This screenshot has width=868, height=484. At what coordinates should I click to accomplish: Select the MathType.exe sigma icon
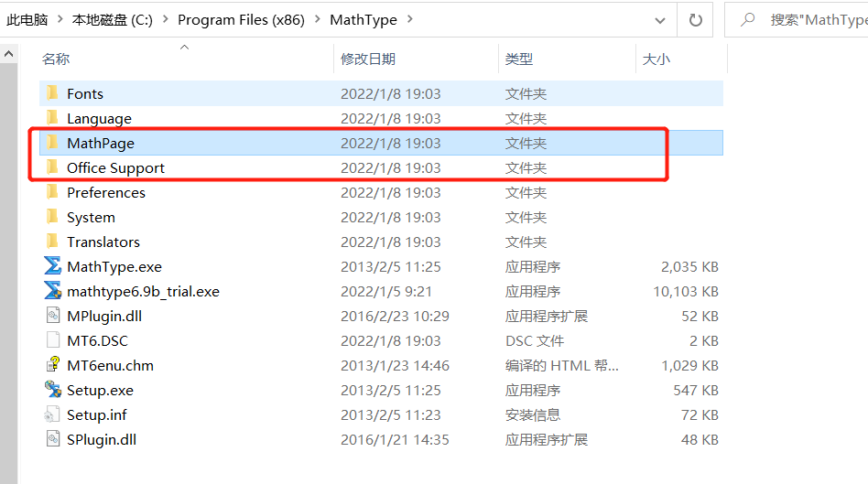[52, 266]
